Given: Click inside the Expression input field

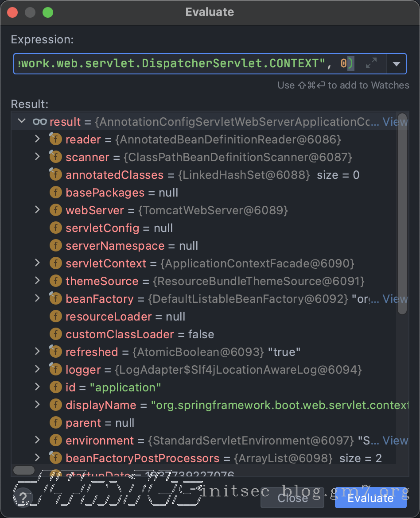Looking at the screenshot, I should pos(177,64).
